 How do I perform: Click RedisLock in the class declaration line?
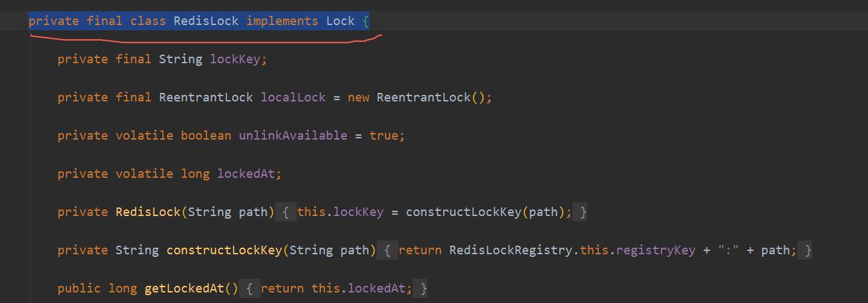[206, 21]
